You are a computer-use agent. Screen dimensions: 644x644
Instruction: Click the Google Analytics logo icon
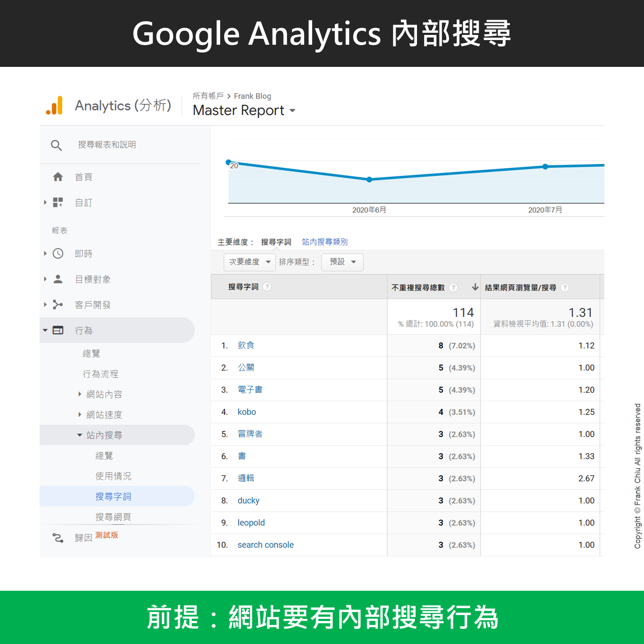tap(55, 105)
